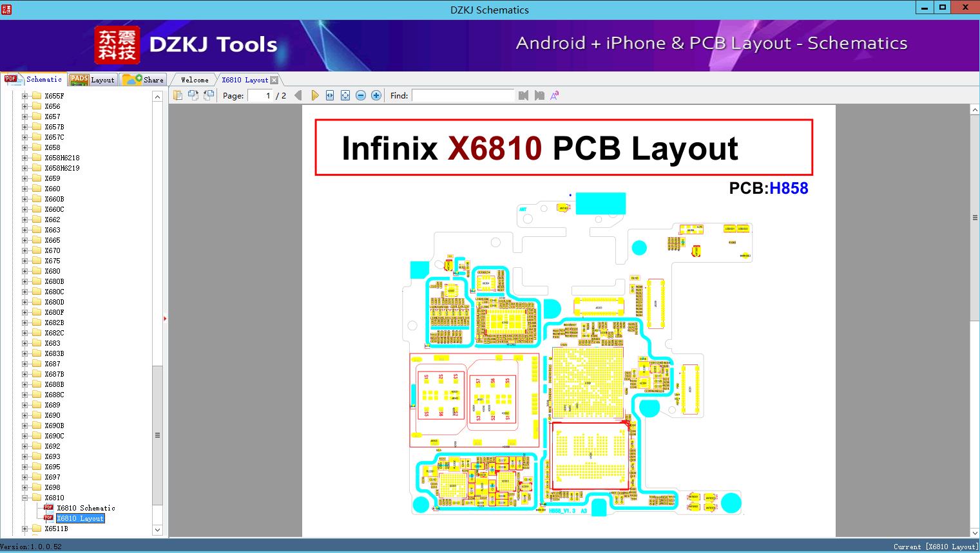Expand the X657B folder node
The width and height of the screenshot is (980, 553).
[x=25, y=127]
